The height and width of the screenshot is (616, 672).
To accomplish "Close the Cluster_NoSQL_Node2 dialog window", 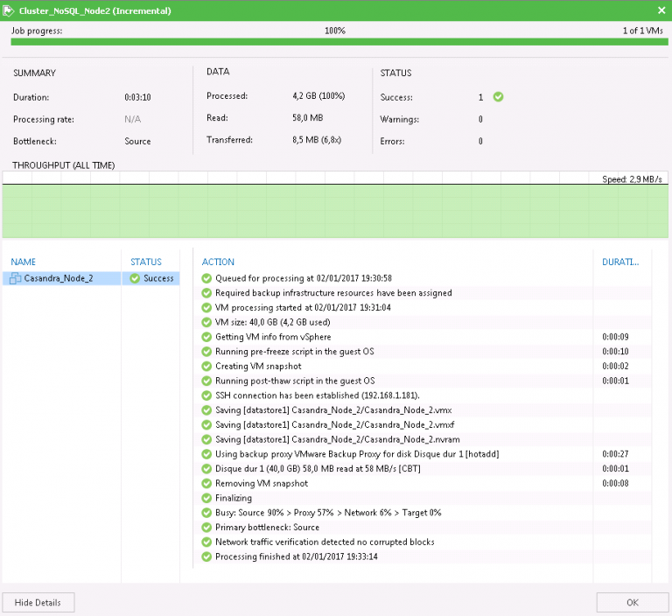I will coord(661,11).
